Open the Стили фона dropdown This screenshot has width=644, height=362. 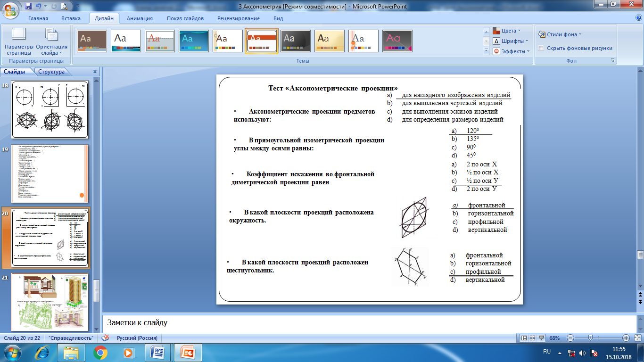click(560, 34)
